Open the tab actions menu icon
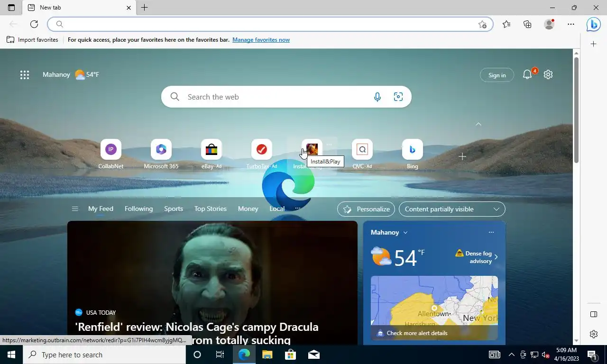This screenshot has height=364, width=607. click(x=11, y=8)
